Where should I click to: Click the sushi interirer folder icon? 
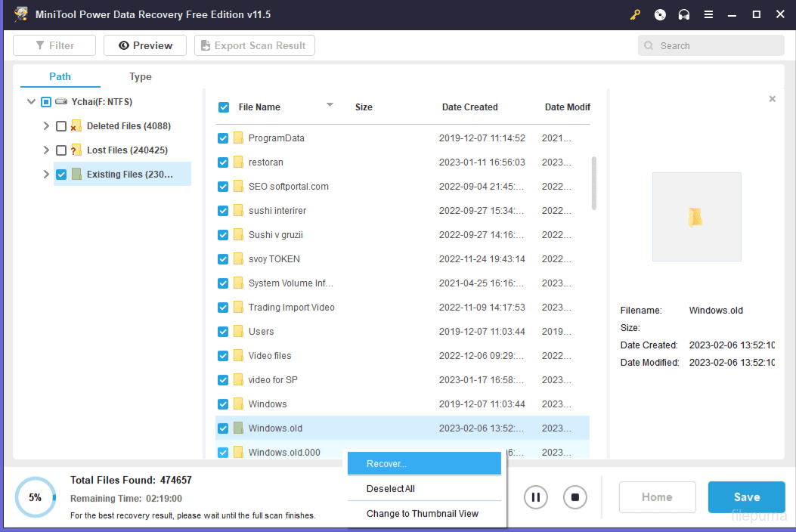point(238,211)
